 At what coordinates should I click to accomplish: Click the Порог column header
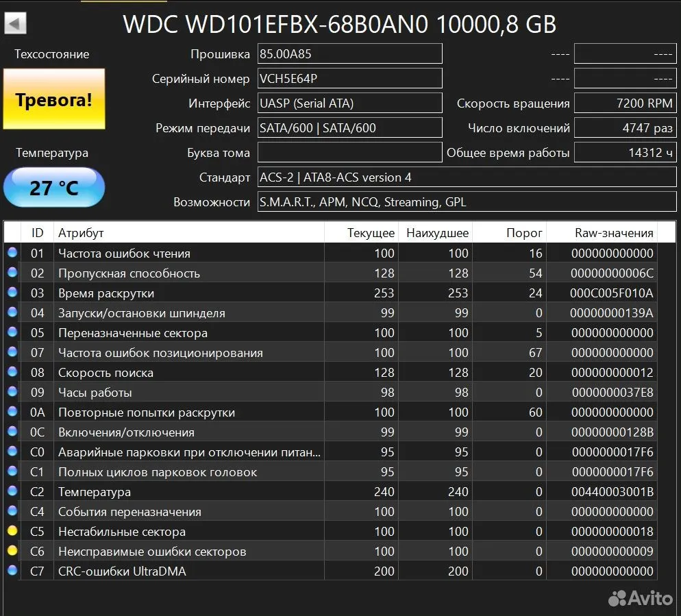(x=510, y=232)
